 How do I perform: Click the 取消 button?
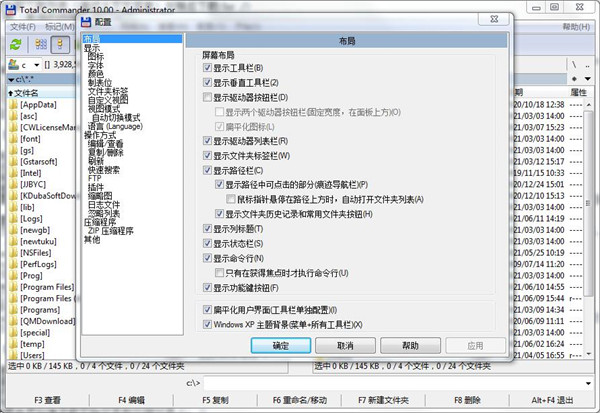coord(345,345)
